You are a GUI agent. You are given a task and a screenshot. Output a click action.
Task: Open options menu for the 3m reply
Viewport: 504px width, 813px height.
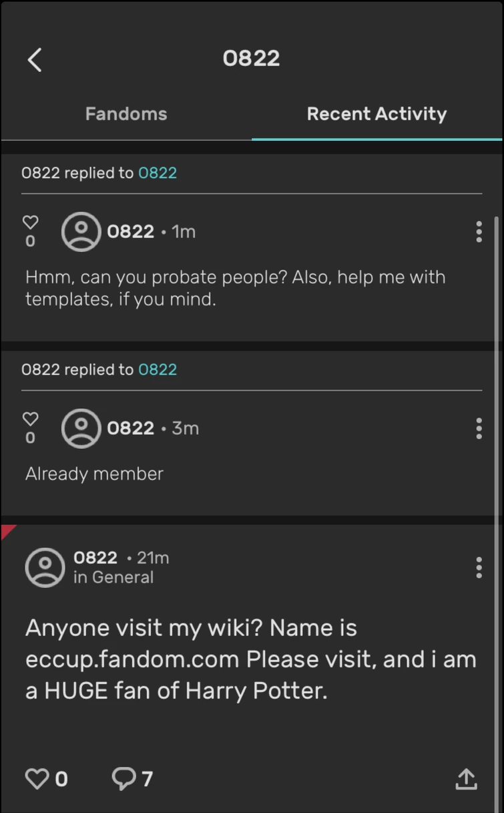(479, 428)
